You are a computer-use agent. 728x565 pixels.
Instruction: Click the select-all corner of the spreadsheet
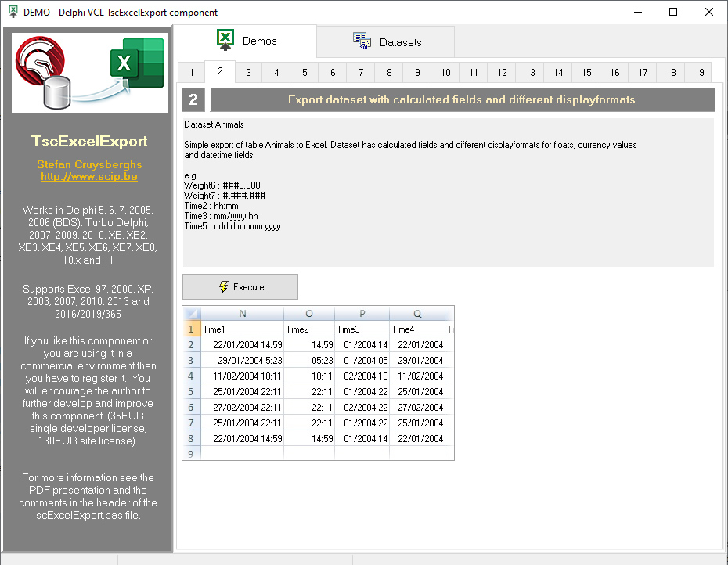pos(192,313)
